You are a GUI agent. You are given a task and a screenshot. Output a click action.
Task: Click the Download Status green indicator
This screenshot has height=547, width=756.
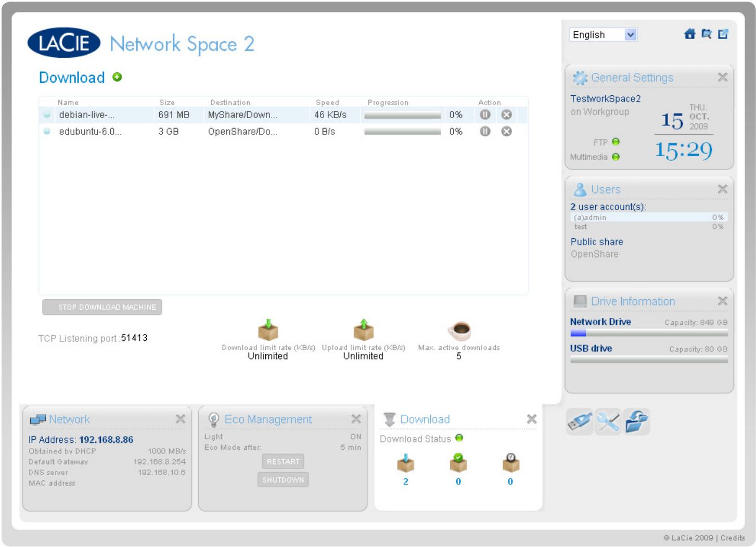(x=459, y=438)
